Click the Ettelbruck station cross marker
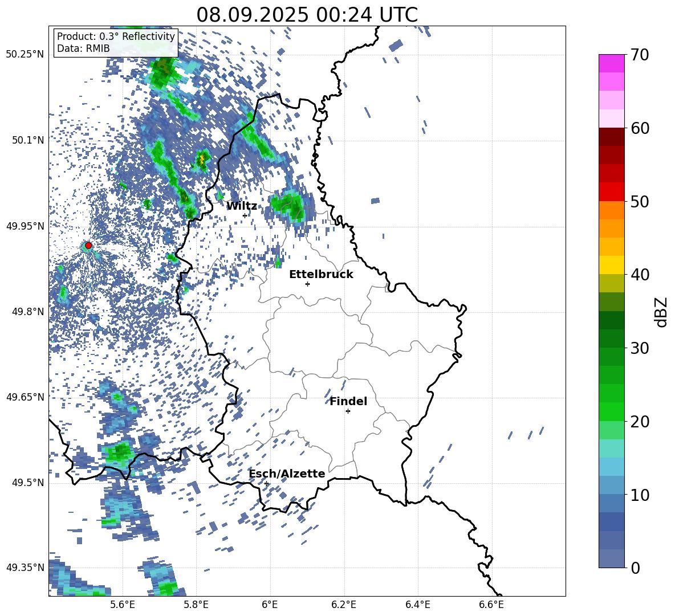Viewport: 675px width, 616px height. pos(307,284)
